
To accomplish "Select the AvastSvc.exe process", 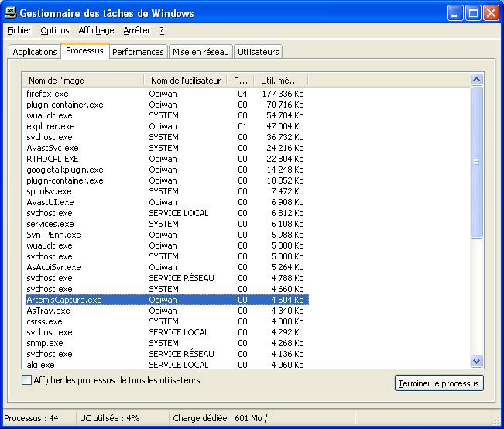I will (167, 148).
